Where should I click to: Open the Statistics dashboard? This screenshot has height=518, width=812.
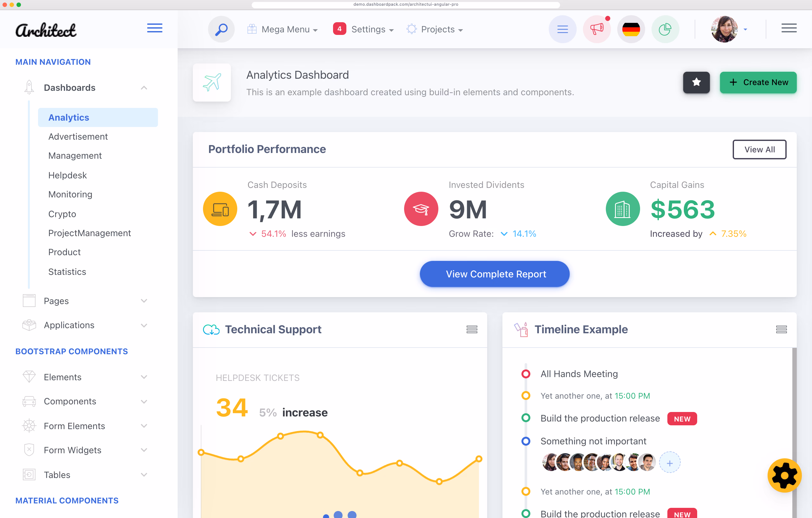(x=67, y=272)
